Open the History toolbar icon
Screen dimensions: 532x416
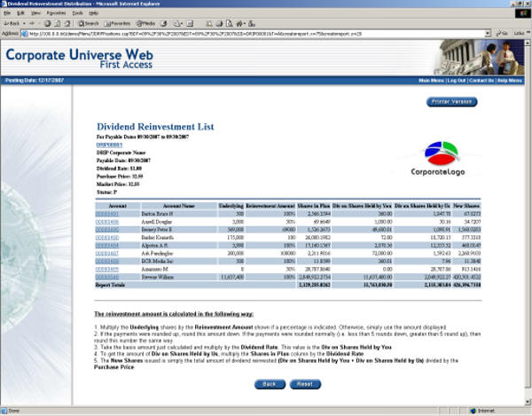(164, 23)
